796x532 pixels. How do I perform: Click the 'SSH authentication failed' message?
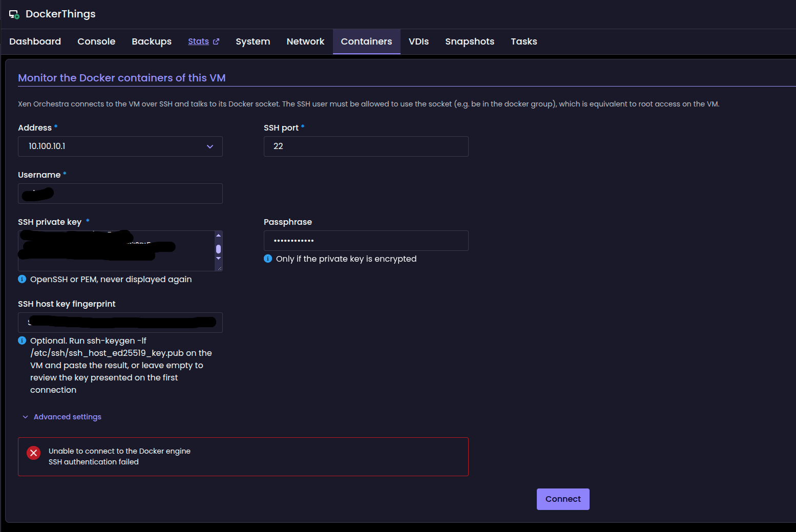click(x=94, y=462)
